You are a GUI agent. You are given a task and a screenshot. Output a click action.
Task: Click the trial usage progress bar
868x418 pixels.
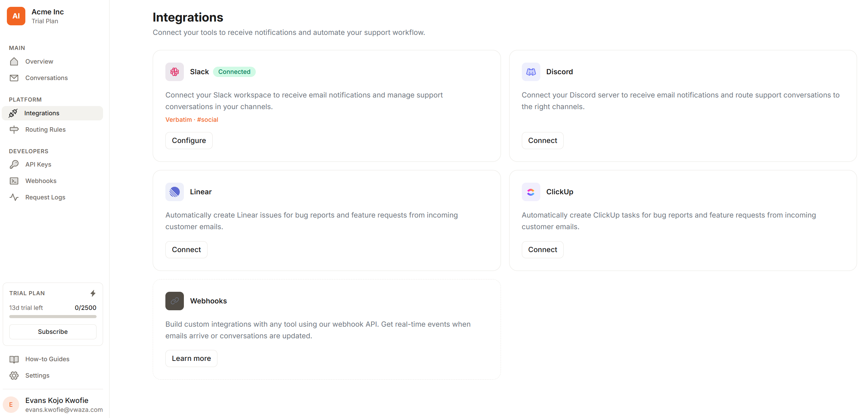[52, 316]
